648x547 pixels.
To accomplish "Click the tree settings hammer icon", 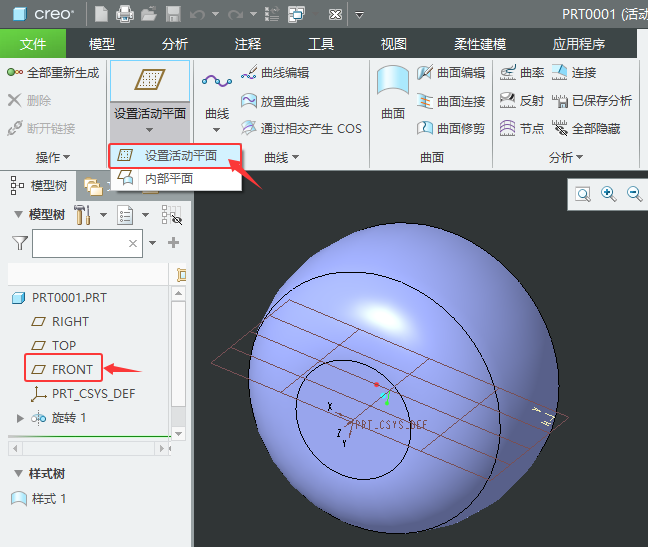I will point(83,214).
